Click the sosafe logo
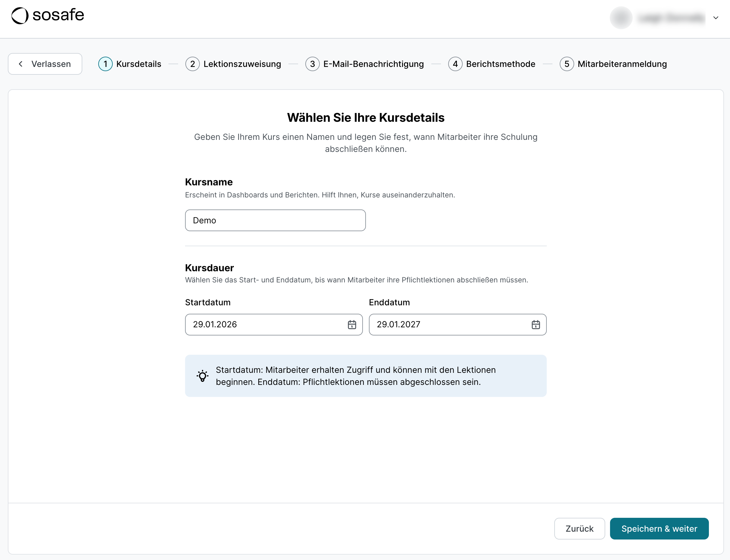This screenshot has height=560, width=730. (x=47, y=15)
